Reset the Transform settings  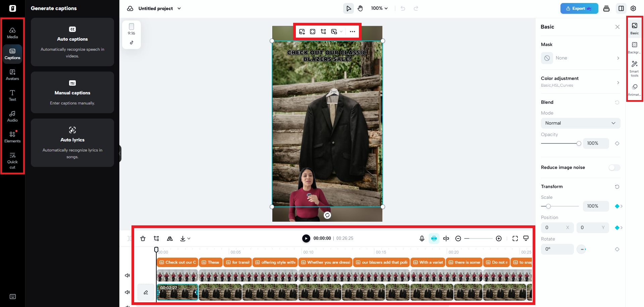[617, 187]
